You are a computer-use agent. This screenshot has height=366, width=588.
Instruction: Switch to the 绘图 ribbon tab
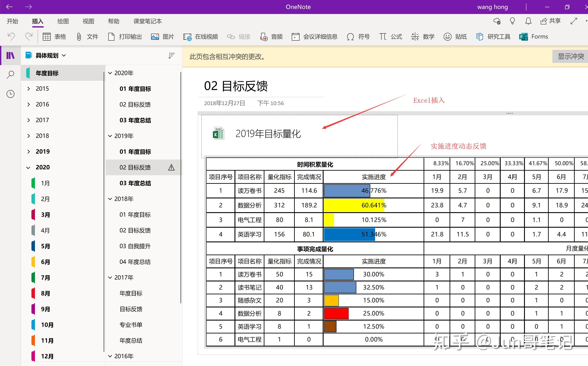click(x=63, y=21)
